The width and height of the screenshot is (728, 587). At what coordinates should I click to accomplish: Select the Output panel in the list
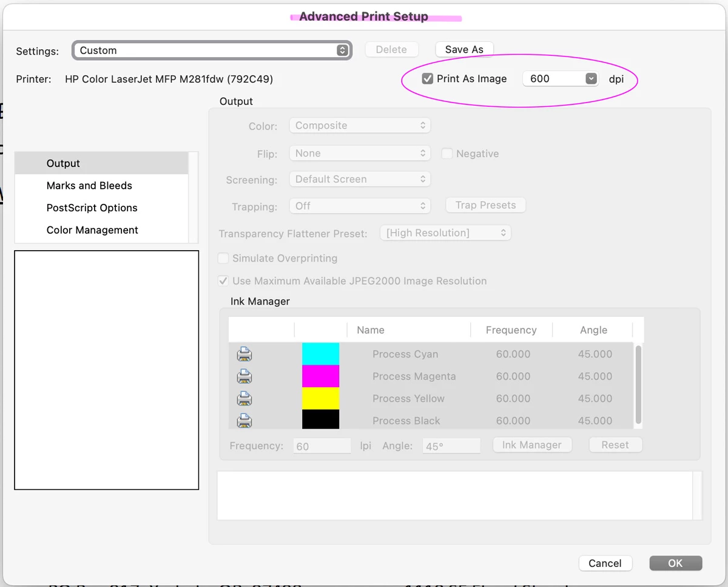101,163
